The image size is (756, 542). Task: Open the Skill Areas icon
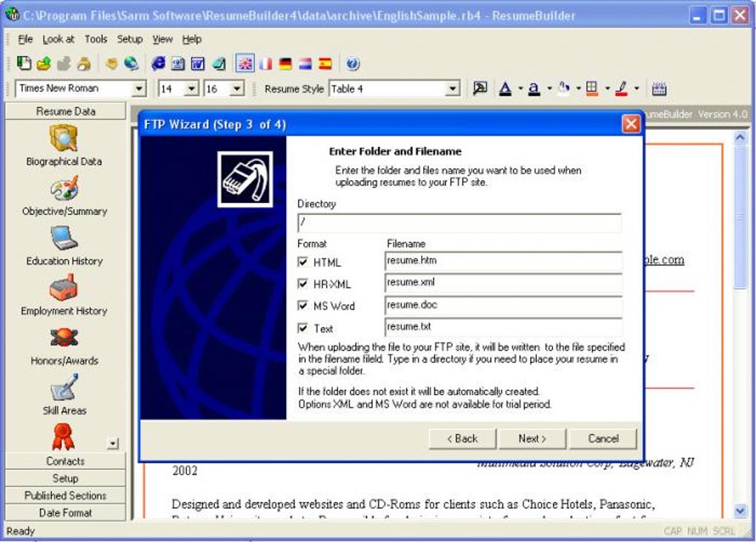coord(64,387)
